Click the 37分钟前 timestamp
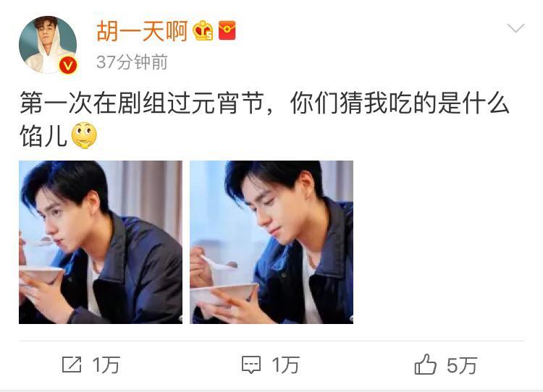543x392 pixels. click(132, 62)
